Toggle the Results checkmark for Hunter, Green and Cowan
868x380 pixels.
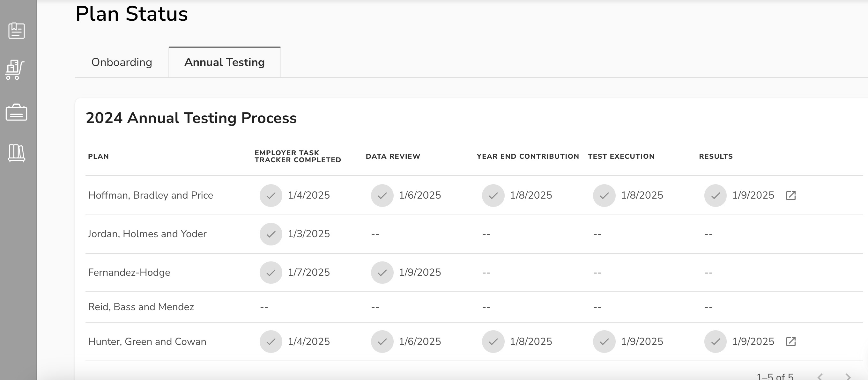715,342
